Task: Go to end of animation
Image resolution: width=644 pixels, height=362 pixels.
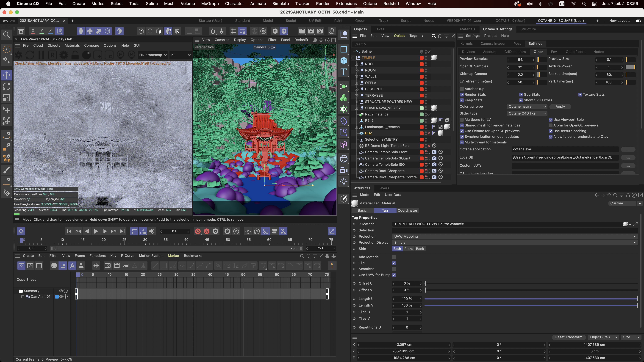Action: (122, 231)
